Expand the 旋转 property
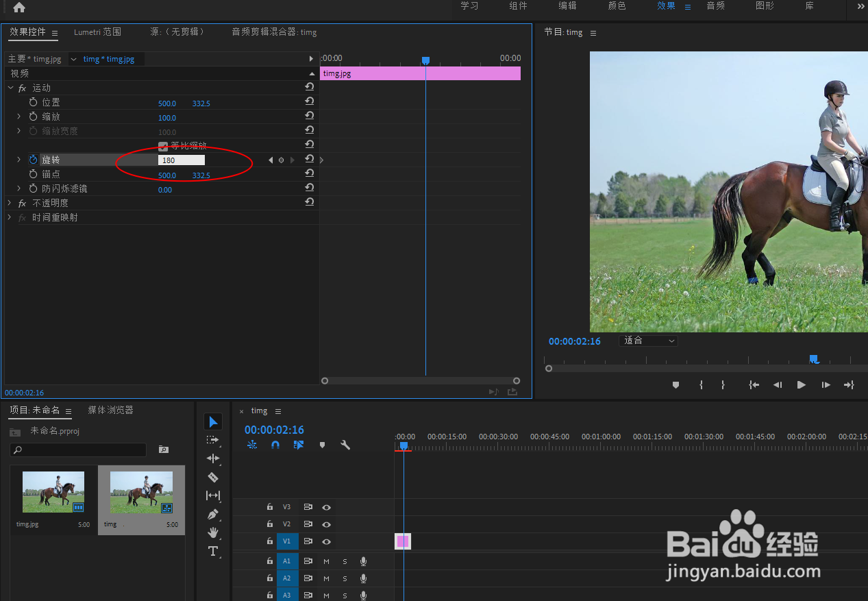 (19, 160)
